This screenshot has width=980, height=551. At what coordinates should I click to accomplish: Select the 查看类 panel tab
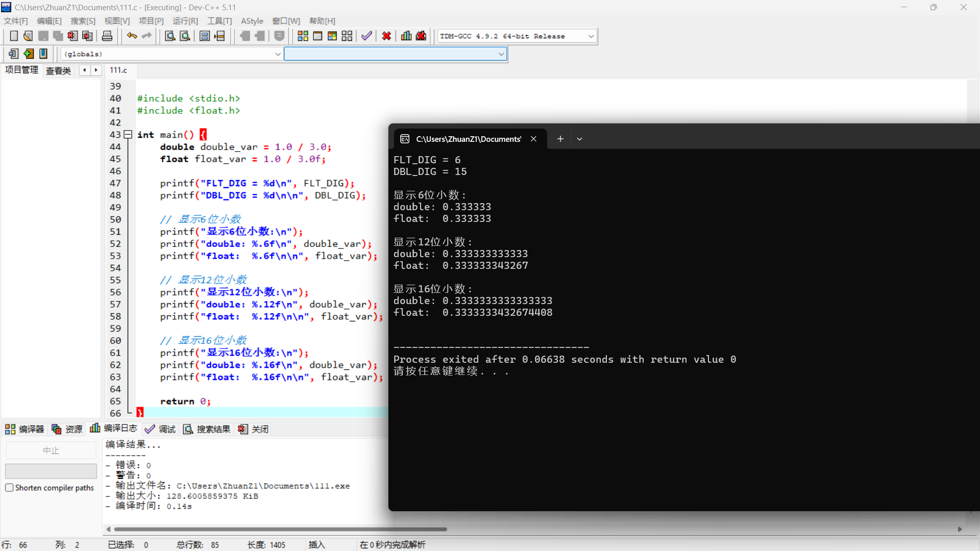[58, 70]
